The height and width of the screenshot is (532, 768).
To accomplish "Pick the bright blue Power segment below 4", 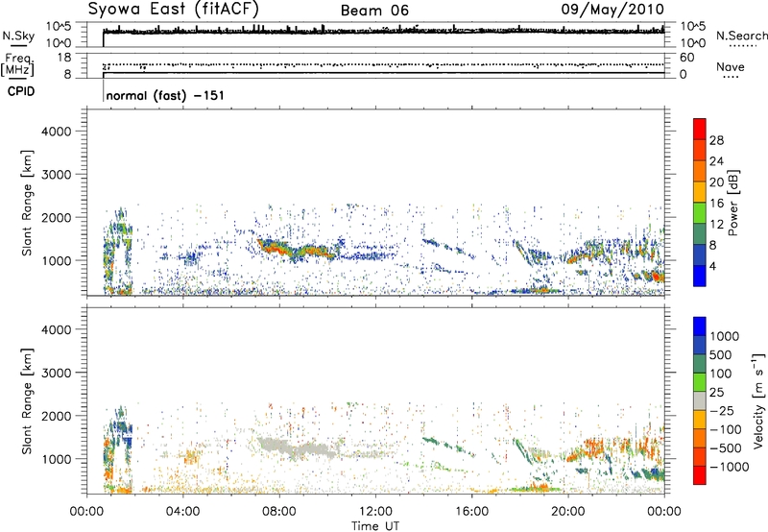I will coord(700,276).
